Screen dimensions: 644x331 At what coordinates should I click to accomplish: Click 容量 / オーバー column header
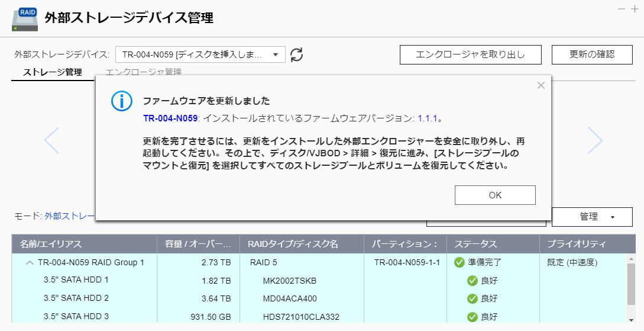(198, 244)
